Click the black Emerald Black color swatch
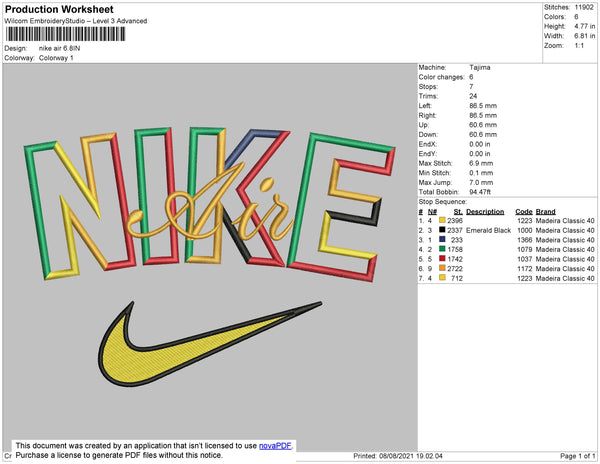This screenshot has height=464, width=600. 442,230
